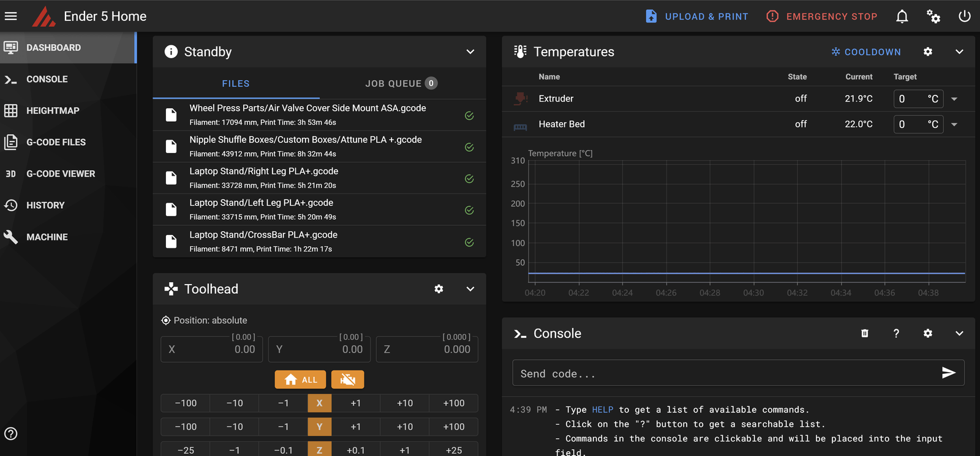The width and height of the screenshot is (980, 456).
Task: Open the hamburger navigation menu
Action: click(x=11, y=17)
